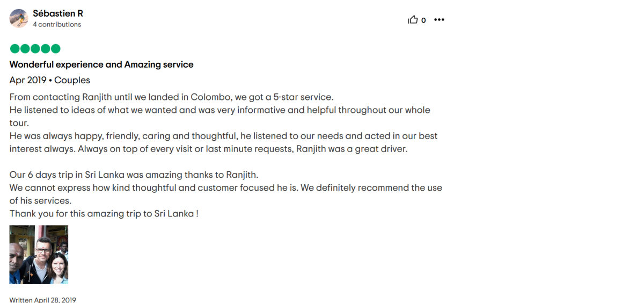Open the Sébastien R username link
This screenshot has height=303, width=644.
(58, 13)
